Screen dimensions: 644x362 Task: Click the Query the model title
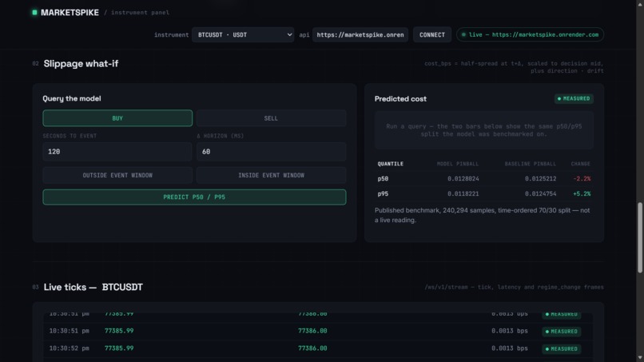pos(72,98)
